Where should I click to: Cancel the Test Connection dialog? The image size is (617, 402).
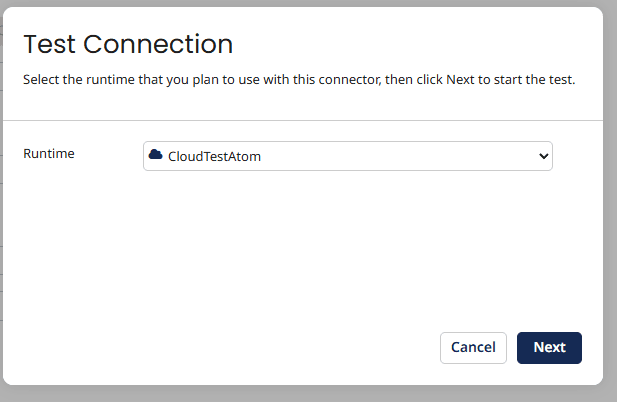click(473, 347)
